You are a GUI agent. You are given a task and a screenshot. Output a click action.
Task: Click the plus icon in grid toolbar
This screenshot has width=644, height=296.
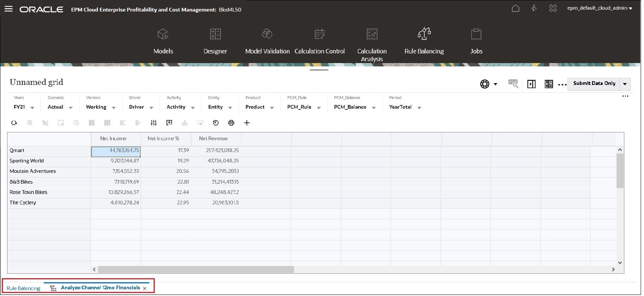(247, 123)
